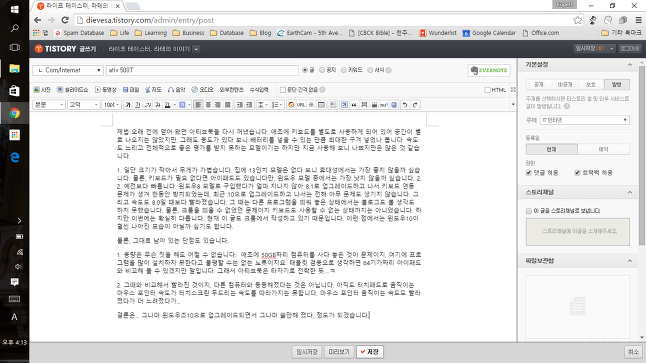646x363 pixels.
Task: Bookmark this page with star icon
Action: coord(578,20)
